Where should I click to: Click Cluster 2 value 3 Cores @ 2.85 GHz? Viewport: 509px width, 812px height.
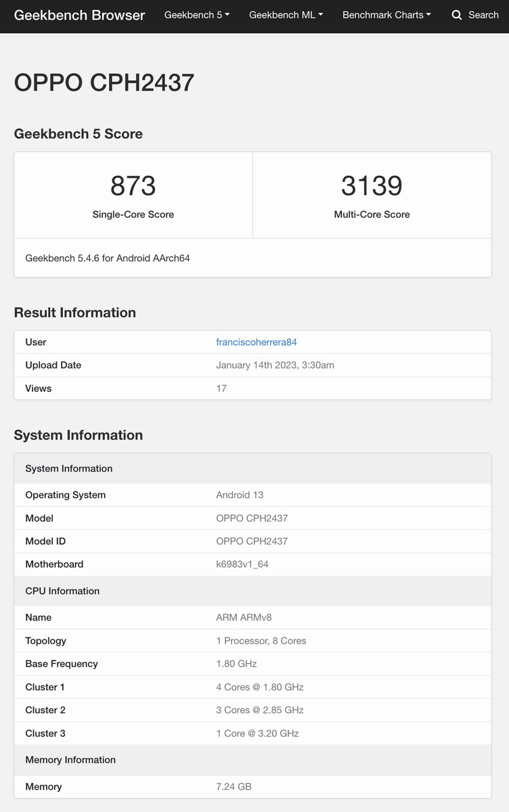click(x=260, y=710)
